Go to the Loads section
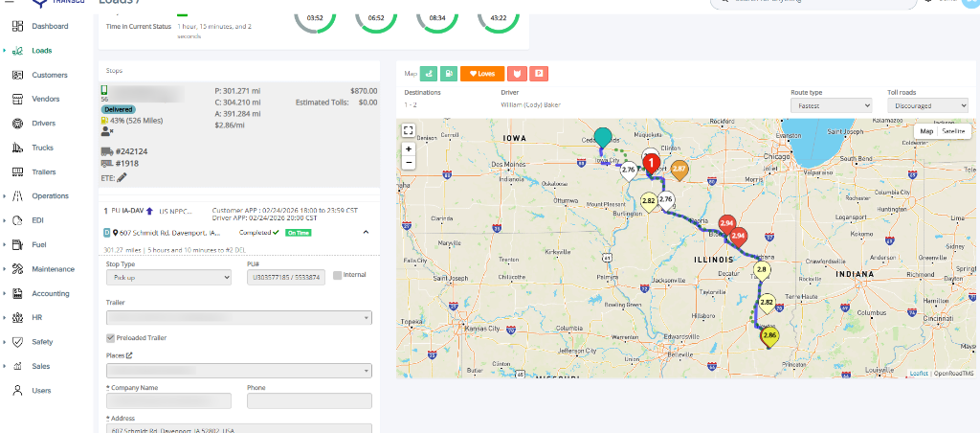This screenshot has height=433, width=980. 41,51
